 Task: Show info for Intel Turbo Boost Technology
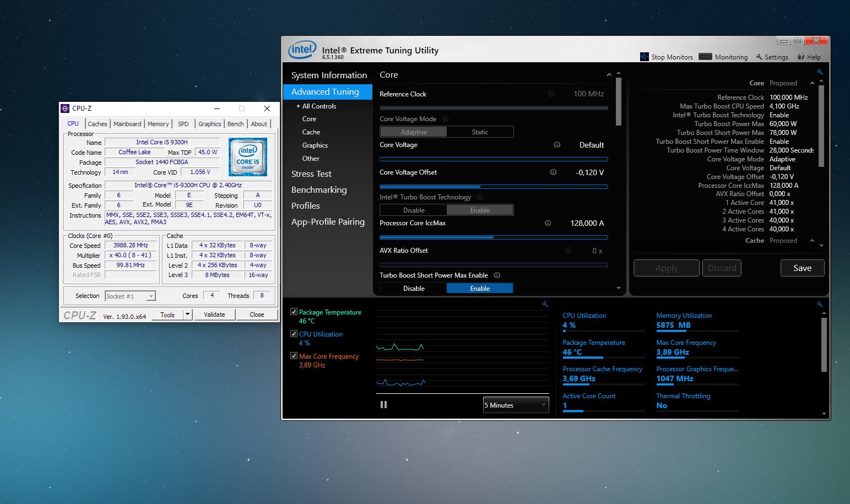click(x=480, y=197)
